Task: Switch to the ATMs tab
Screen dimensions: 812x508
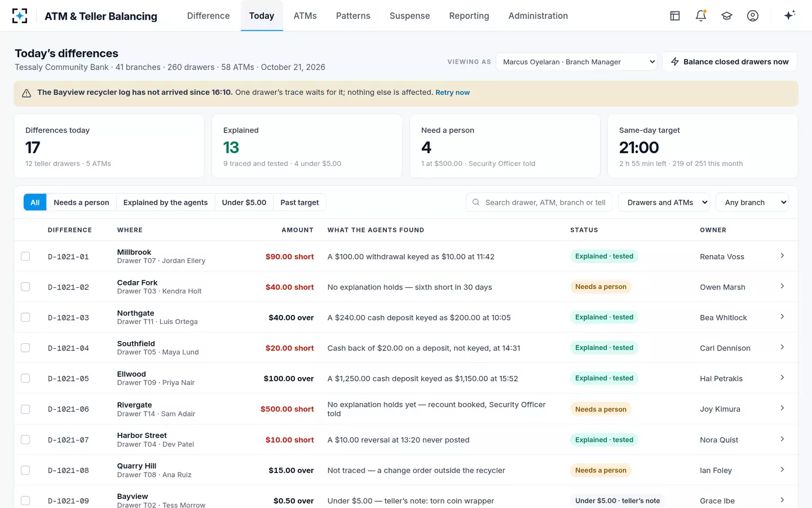Action: (305, 16)
